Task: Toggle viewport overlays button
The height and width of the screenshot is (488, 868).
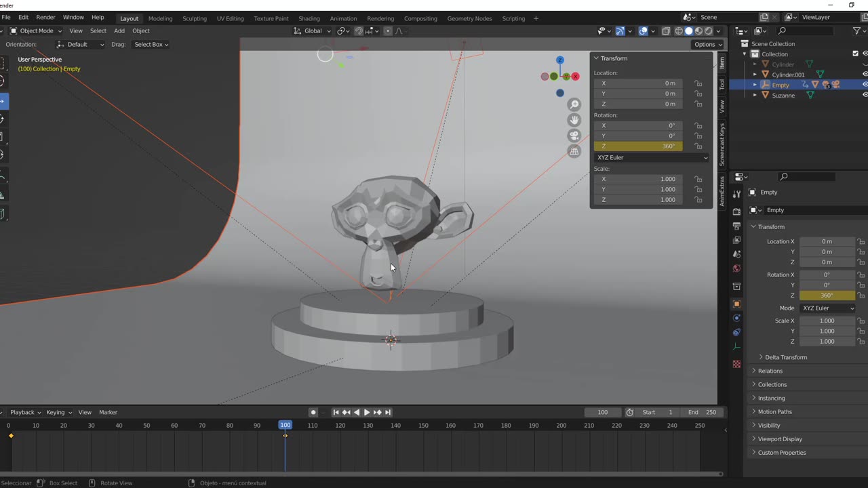Action: (x=644, y=30)
